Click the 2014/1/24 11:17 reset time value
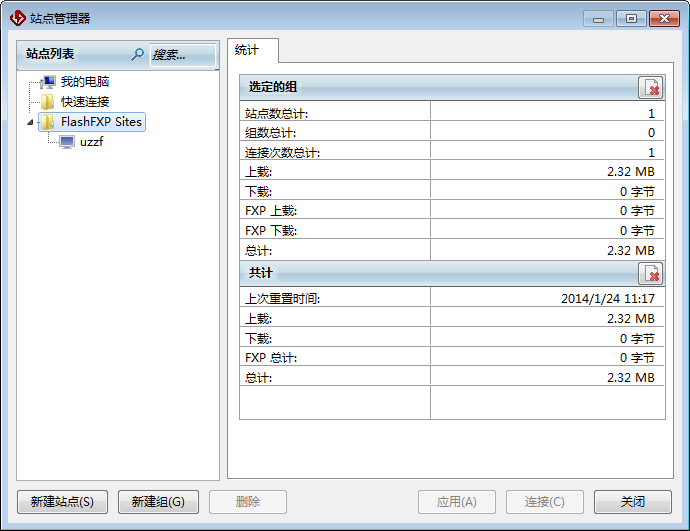The height and width of the screenshot is (531, 690). point(608,299)
